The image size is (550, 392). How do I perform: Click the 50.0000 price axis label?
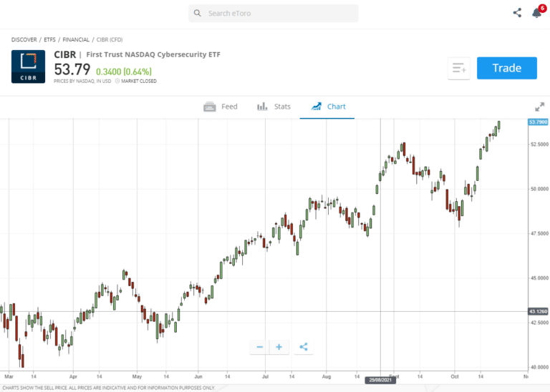(x=539, y=189)
